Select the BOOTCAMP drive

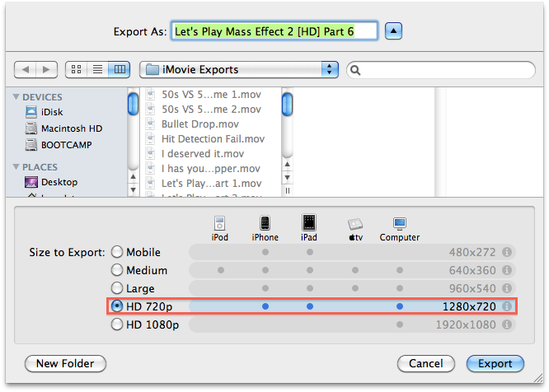[x=59, y=145]
